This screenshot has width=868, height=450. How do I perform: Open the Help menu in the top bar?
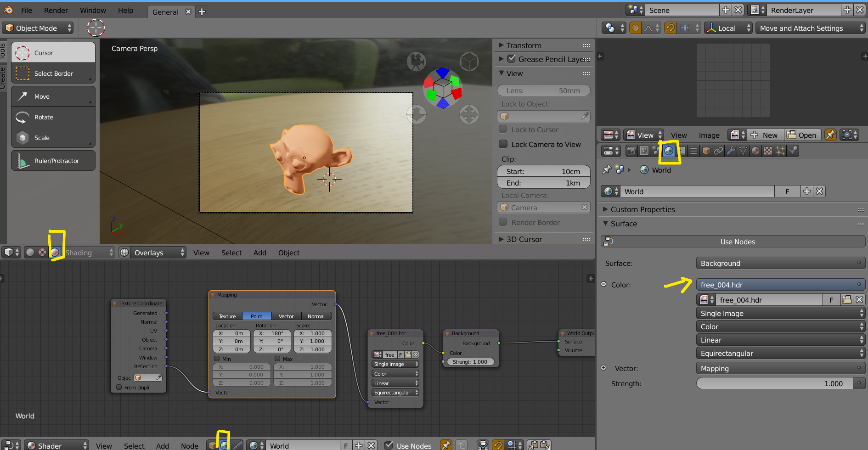pos(125,10)
